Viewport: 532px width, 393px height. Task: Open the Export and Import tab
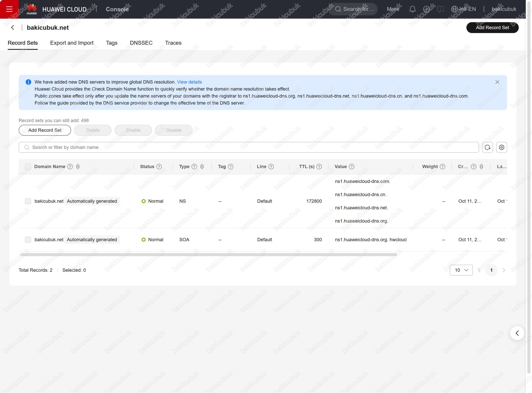tap(72, 43)
